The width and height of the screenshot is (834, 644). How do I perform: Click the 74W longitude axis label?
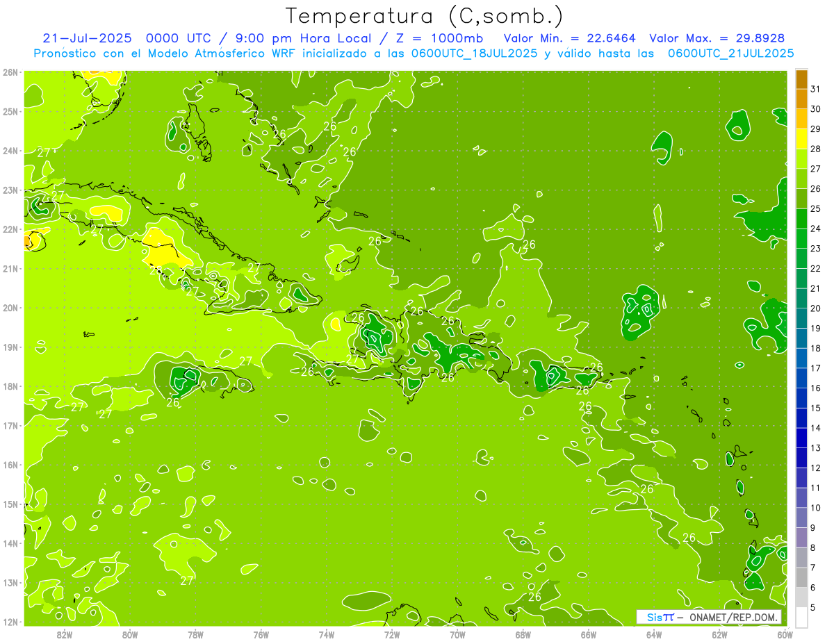(x=327, y=634)
